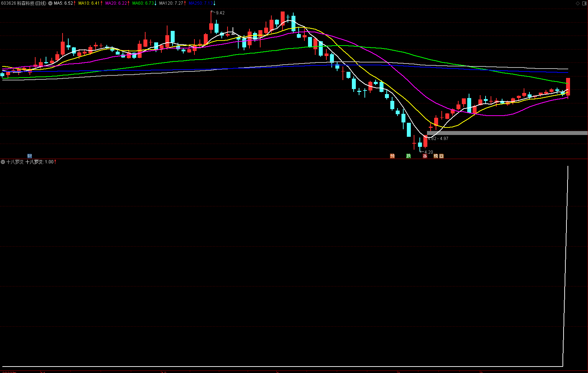Select the MA250: 7.13 indicator label
Viewport: 588px width, 373px height.
[x=202, y=3]
